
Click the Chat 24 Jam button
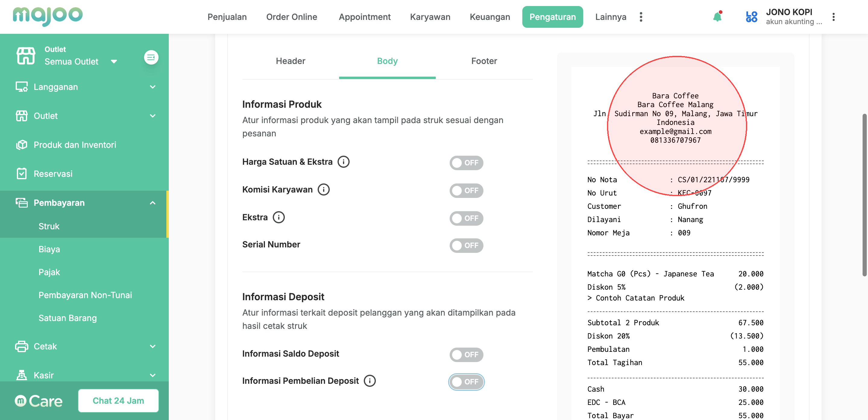pos(118,401)
